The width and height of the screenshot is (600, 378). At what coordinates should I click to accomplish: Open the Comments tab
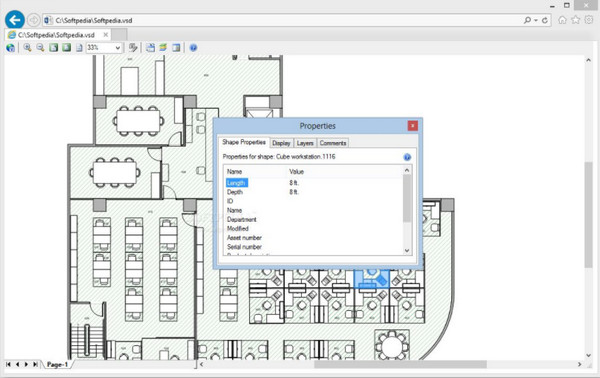pos(333,143)
